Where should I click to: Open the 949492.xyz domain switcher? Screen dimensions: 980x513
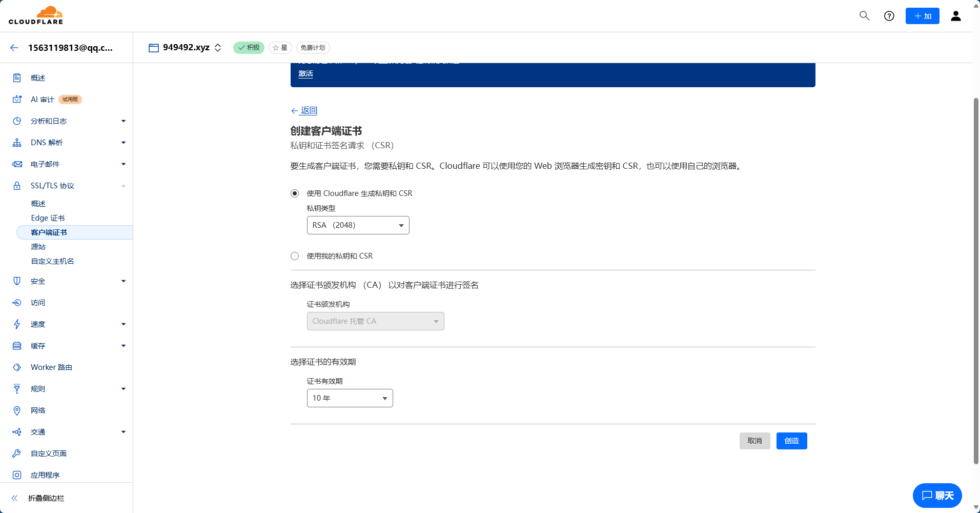pyautogui.click(x=218, y=48)
